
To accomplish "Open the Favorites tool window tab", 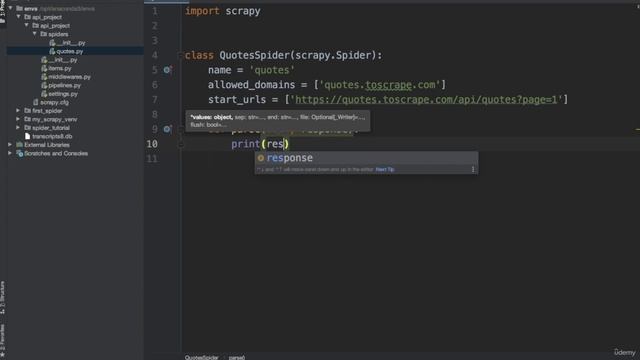I will 2,341.
